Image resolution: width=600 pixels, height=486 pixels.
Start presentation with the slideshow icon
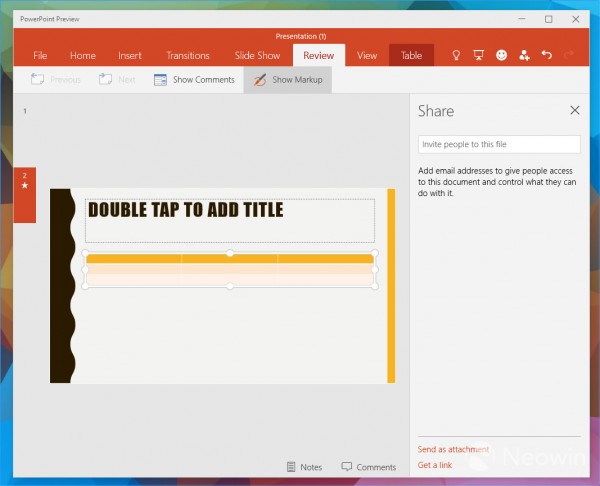479,56
